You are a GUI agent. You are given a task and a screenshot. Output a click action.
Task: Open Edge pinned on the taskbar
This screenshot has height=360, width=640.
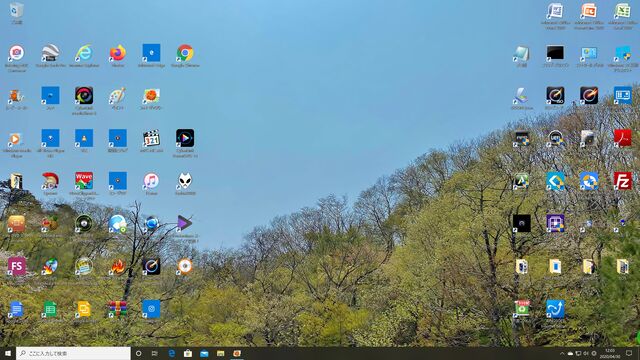point(171,353)
